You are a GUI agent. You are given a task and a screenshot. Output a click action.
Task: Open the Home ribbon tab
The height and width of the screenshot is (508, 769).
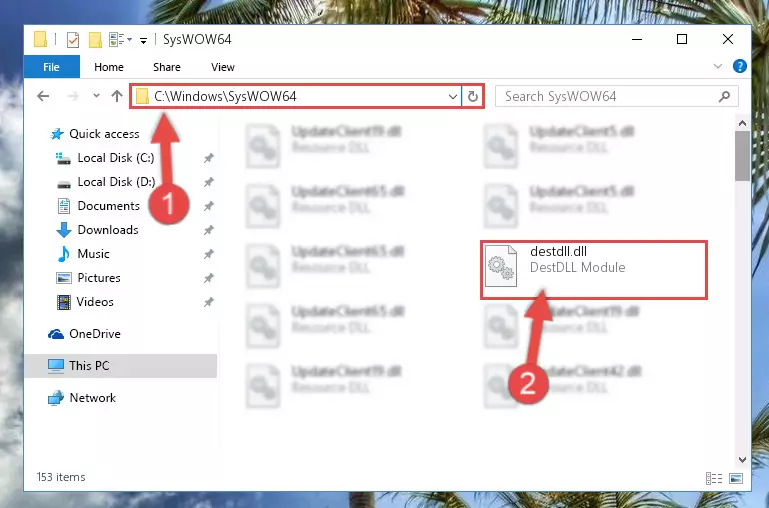(x=109, y=67)
